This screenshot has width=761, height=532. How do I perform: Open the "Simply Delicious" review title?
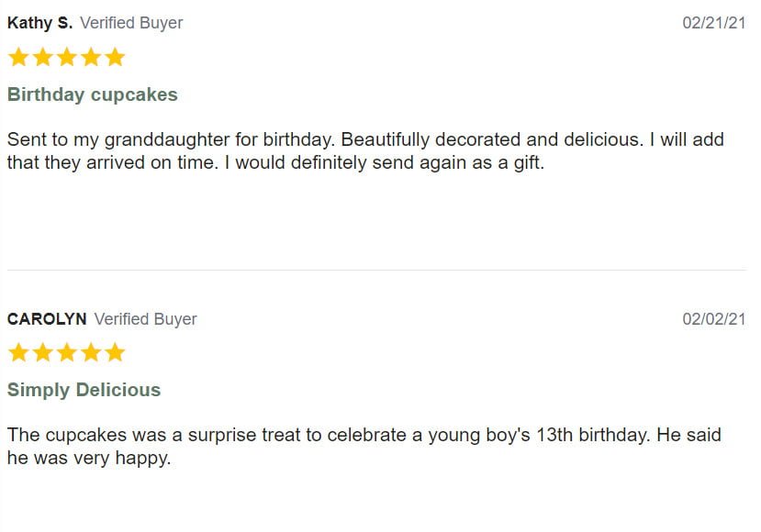84,390
